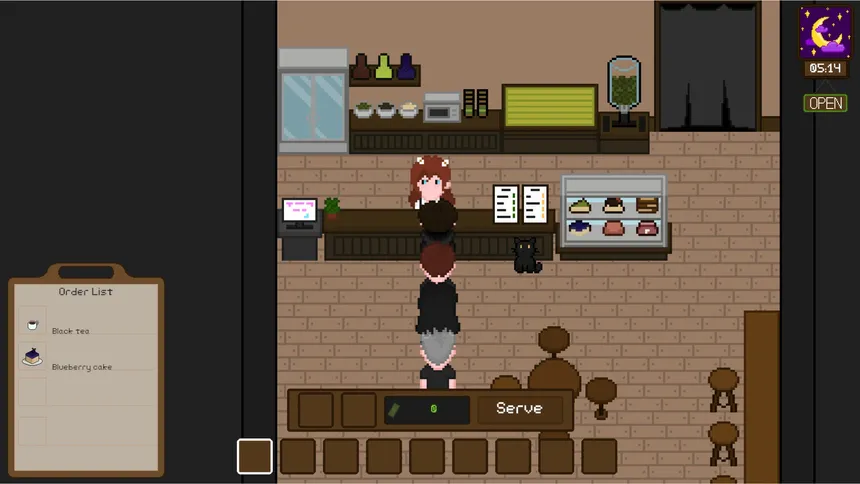Click the money counter showing 0
This screenshot has height=484, width=860.
pos(427,409)
